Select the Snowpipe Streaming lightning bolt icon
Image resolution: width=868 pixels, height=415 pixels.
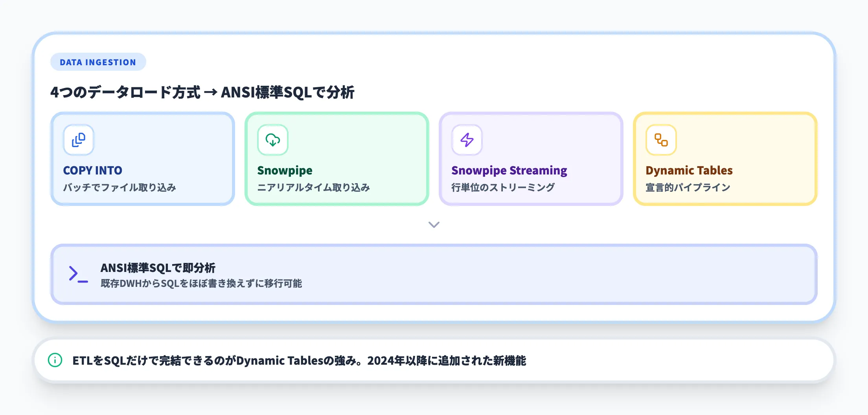point(466,140)
